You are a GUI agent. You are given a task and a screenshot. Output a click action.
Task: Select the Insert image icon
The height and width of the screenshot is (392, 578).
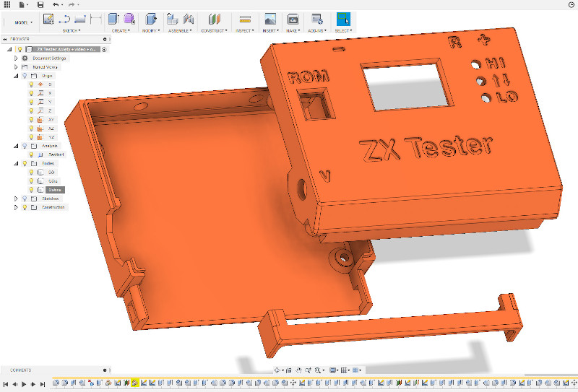click(270, 19)
